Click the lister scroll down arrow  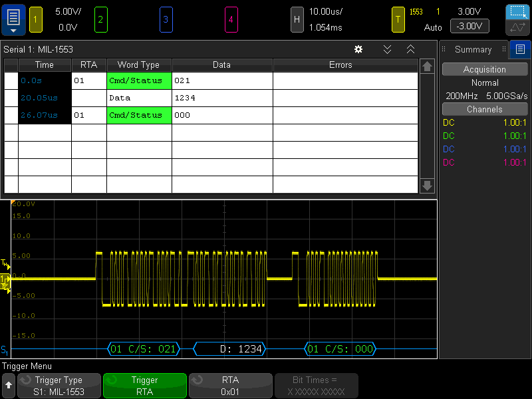click(427, 186)
